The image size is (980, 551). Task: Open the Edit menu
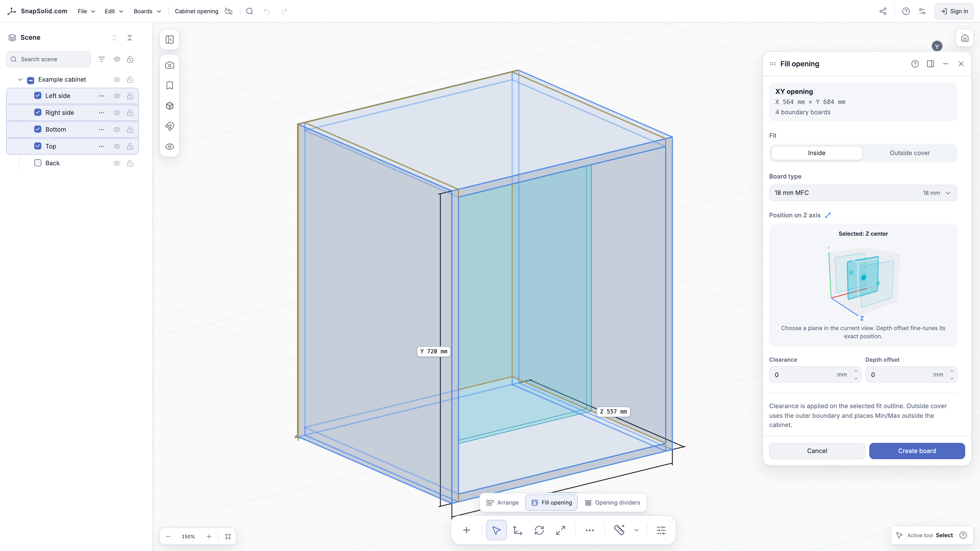point(114,11)
